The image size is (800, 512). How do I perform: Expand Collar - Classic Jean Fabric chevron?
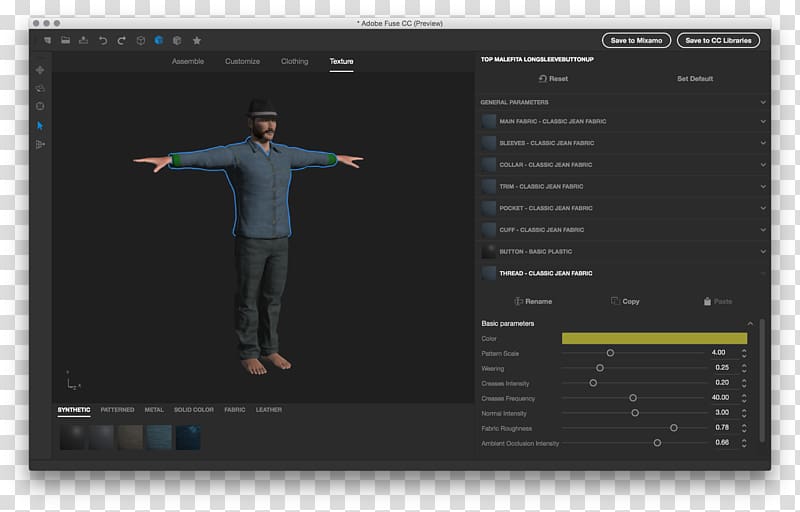763,165
